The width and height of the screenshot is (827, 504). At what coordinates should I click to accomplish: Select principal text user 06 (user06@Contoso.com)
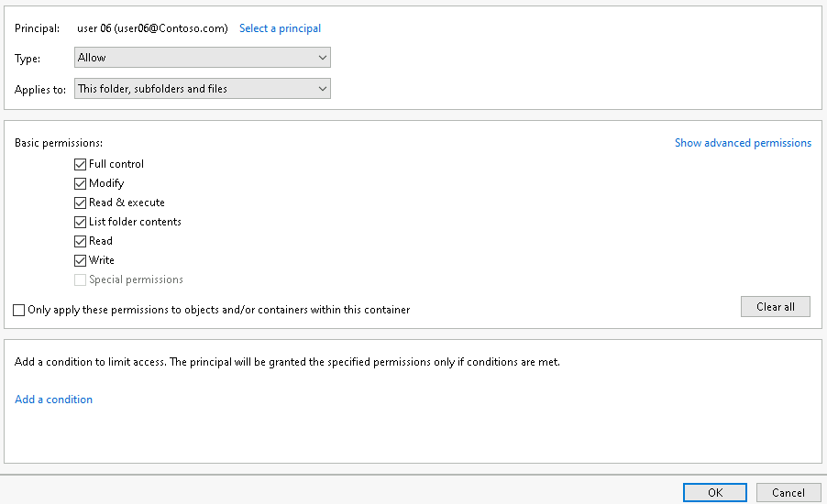tap(152, 28)
